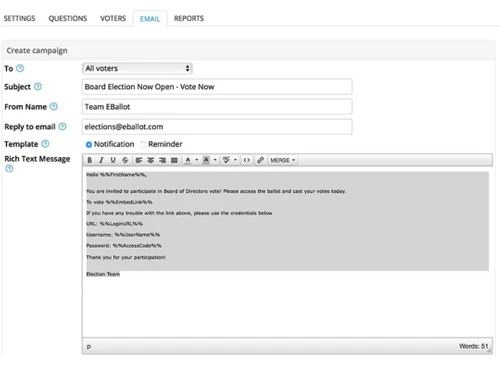Image resolution: width=500 pixels, height=375 pixels.
Task: Click into the Subject input field
Action: tap(217, 87)
